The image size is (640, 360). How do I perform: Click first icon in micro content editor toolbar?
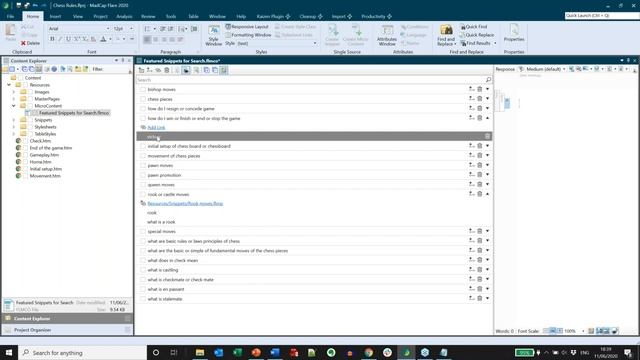click(x=141, y=70)
